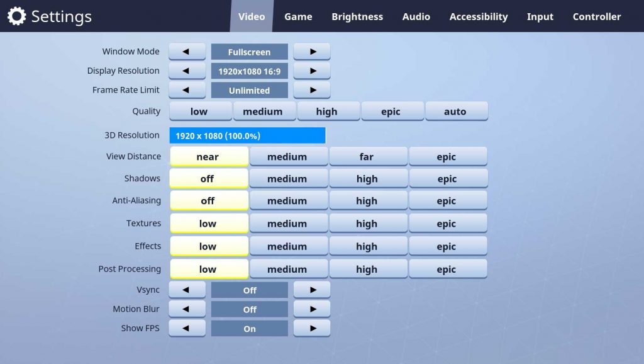Viewport: 644px width, 364px height.
Task: Set Quality preset to auto
Action: tap(457, 111)
